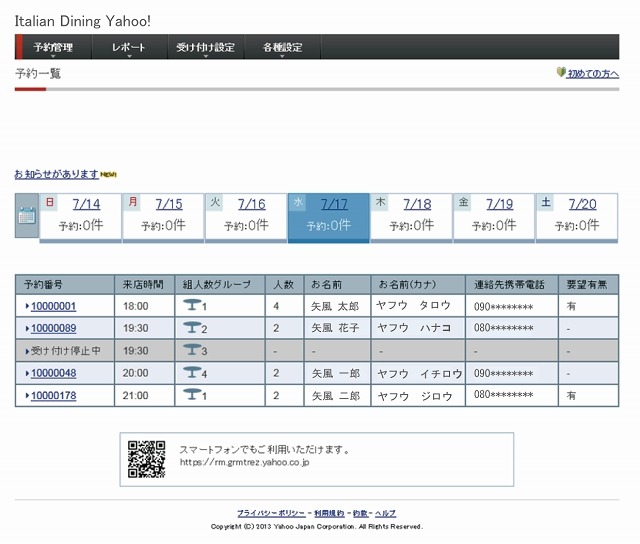Image resolution: width=640 pixels, height=544 pixels.
Task: Select Friday 7/19 date
Action: pos(500,204)
